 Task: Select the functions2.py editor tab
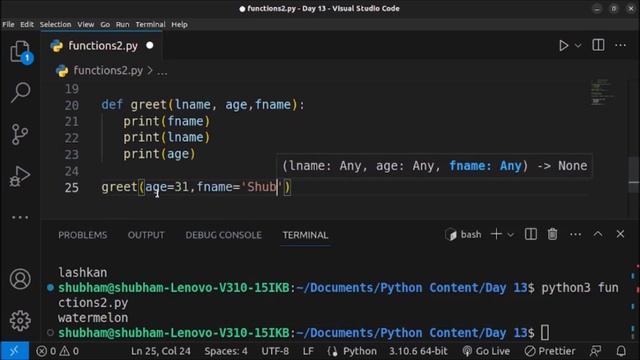102,46
